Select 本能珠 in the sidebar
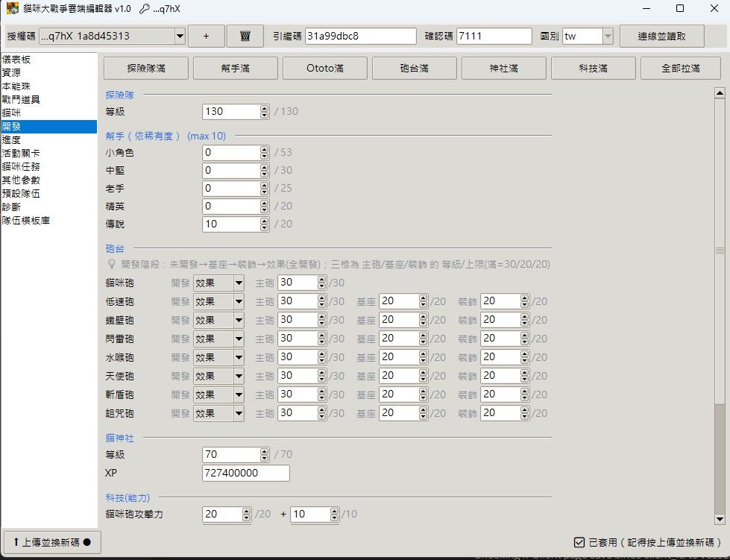730x560 pixels. pyautogui.click(x=49, y=86)
